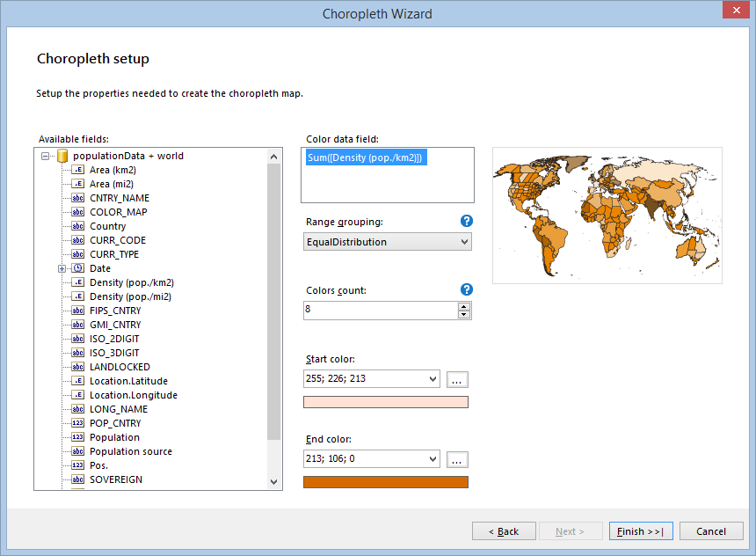Image resolution: width=756 pixels, height=556 pixels.
Task: Collapse the populationData + world node
Action: (43, 156)
